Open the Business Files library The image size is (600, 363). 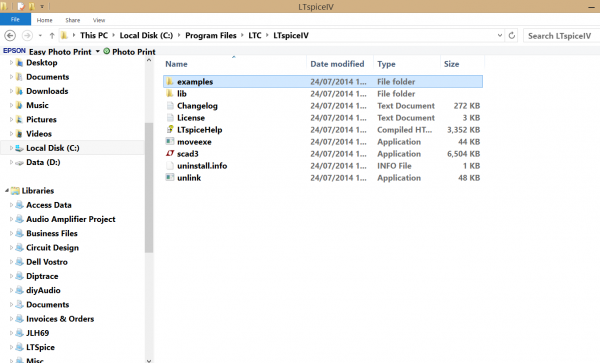click(52, 233)
